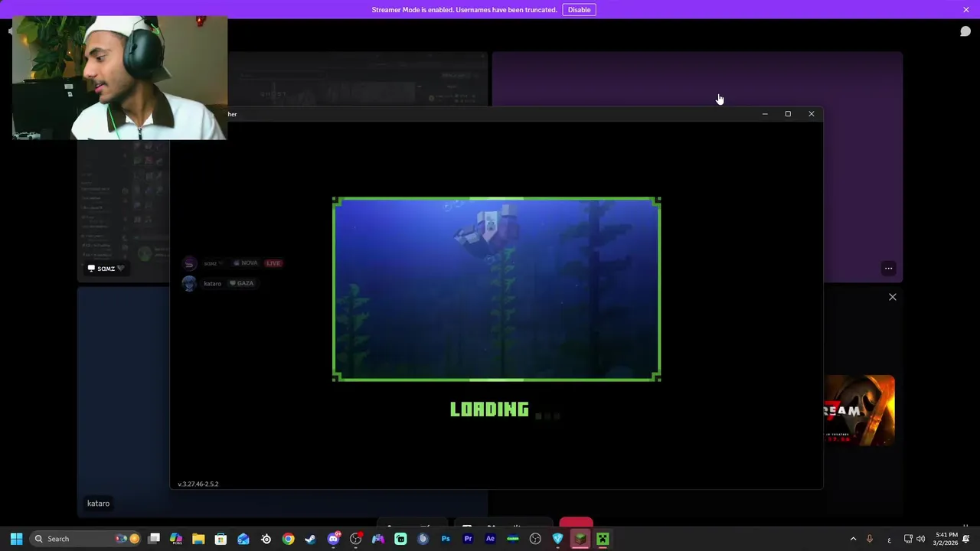Open the Discord call chat icon
Screen dimensions: 980x551
[x=965, y=31]
